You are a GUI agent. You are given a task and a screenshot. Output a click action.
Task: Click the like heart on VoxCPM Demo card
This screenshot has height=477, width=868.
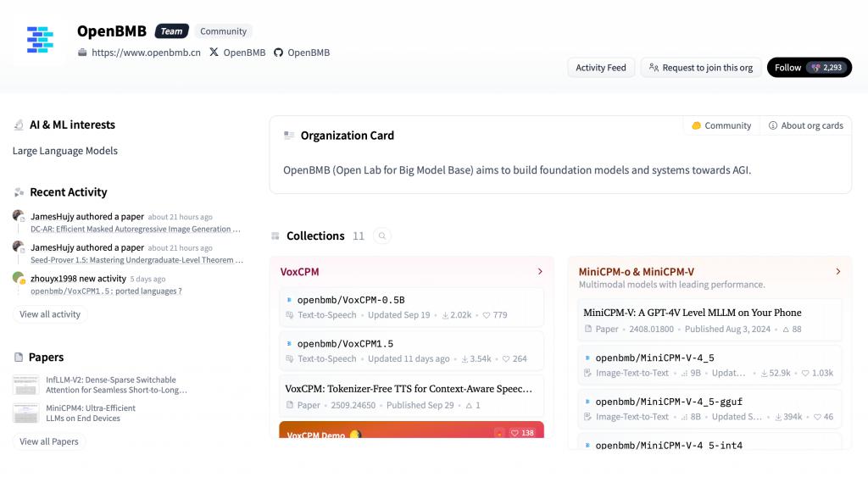tap(515, 433)
